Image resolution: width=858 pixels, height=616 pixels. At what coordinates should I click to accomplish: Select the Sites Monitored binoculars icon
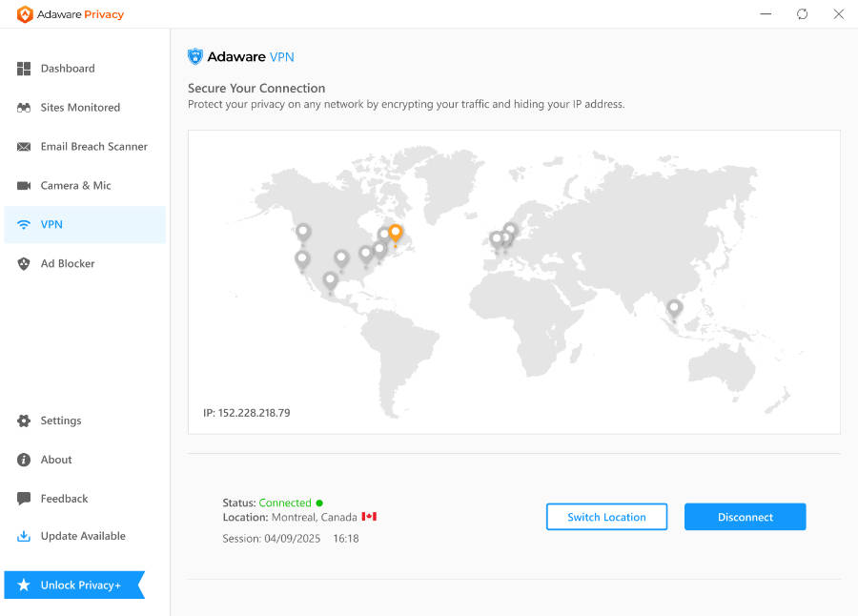click(22, 107)
